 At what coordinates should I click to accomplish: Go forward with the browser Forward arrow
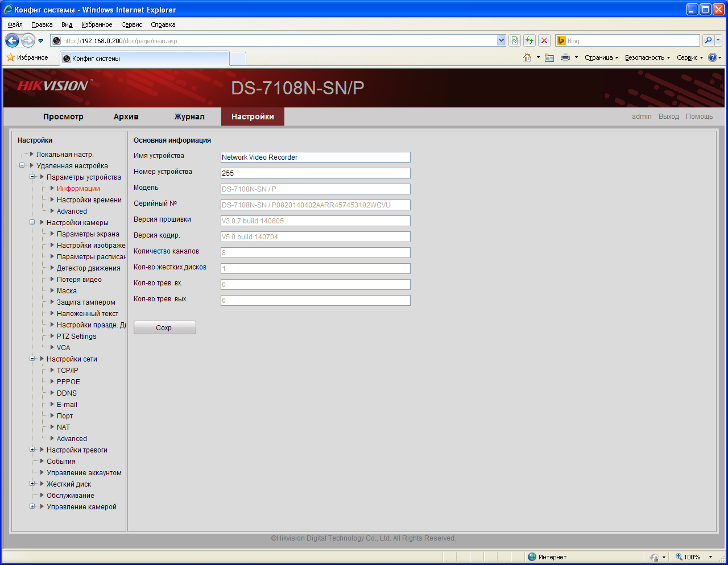[x=28, y=40]
